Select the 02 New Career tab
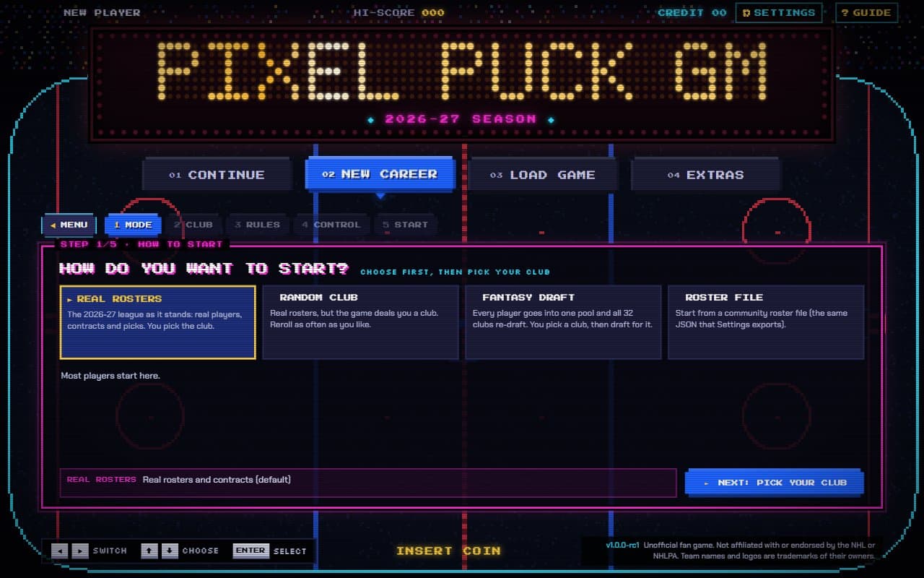 (x=380, y=174)
